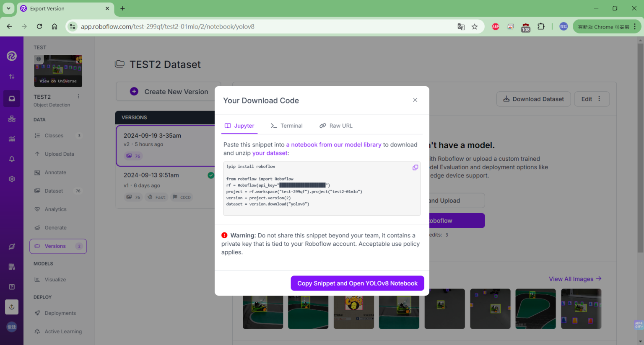Open the documentation books icon
The height and width of the screenshot is (345, 644).
pyautogui.click(x=12, y=267)
